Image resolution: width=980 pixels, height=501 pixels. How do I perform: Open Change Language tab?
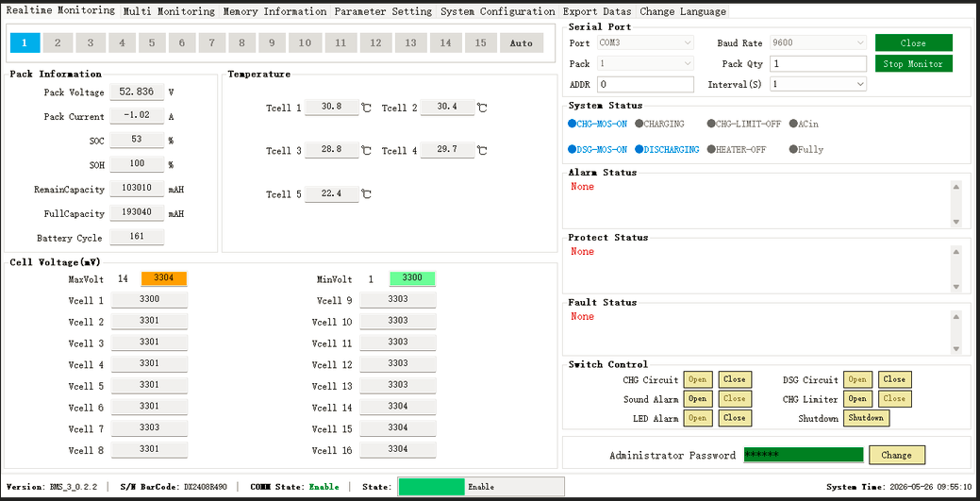pos(683,11)
